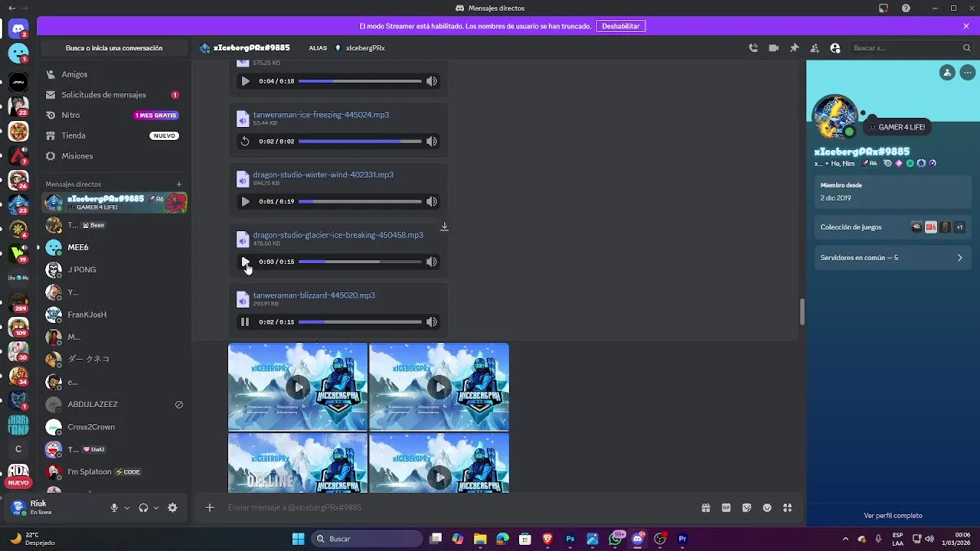Open profile more options ellipsis
The height and width of the screenshot is (551, 980).
(968, 73)
